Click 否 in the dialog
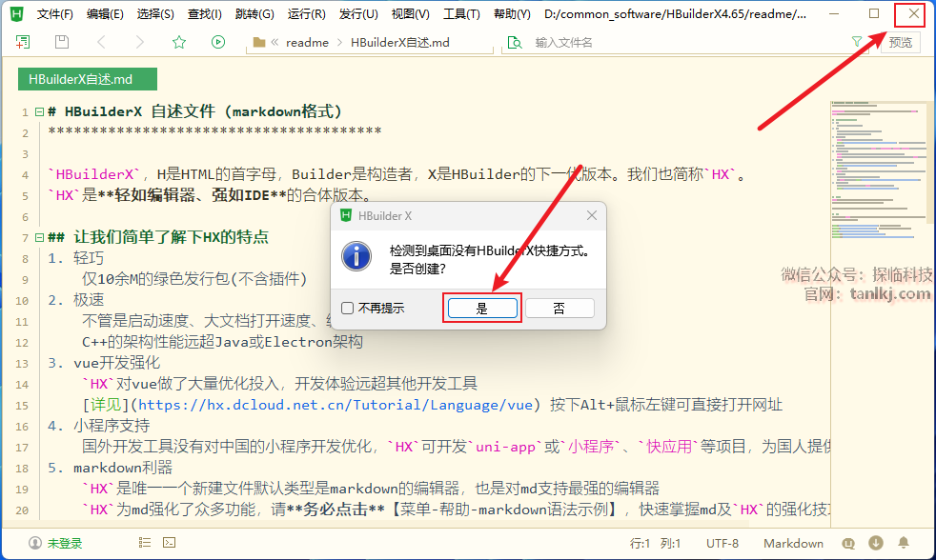 point(560,308)
